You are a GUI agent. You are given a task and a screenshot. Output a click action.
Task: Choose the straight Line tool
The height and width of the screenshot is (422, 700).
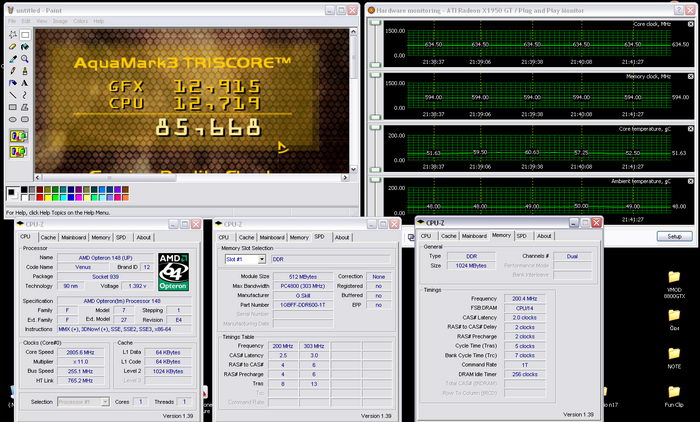coord(12,95)
